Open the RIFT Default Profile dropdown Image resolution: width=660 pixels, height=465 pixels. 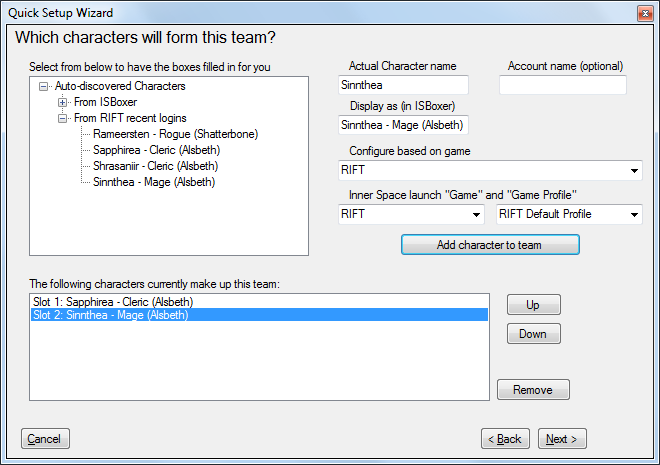click(x=569, y=214)
